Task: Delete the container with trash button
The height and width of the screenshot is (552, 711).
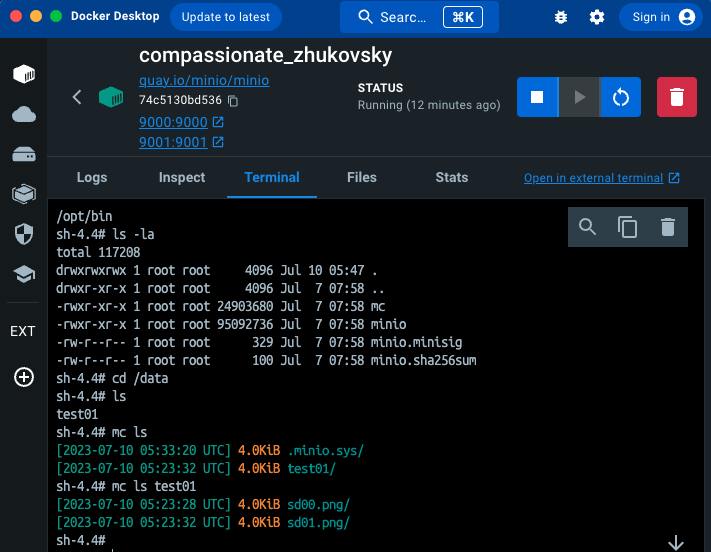Action: [677, 97]
